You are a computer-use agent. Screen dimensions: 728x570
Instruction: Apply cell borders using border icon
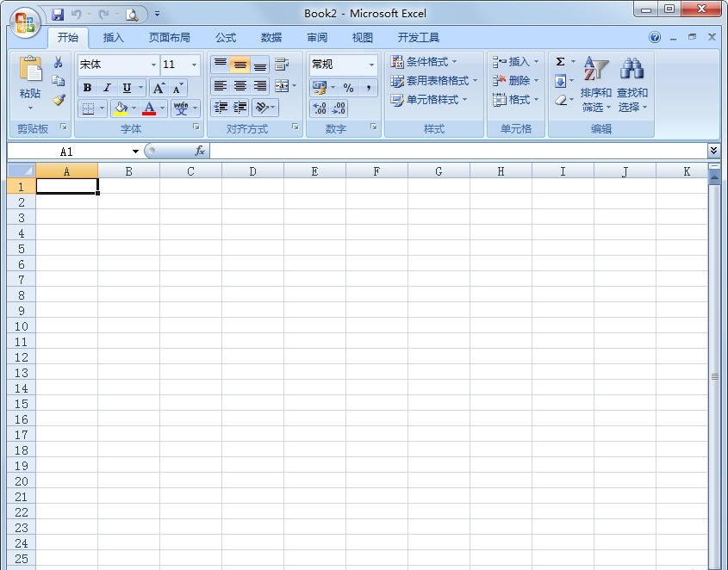click(x=88, y=108)
